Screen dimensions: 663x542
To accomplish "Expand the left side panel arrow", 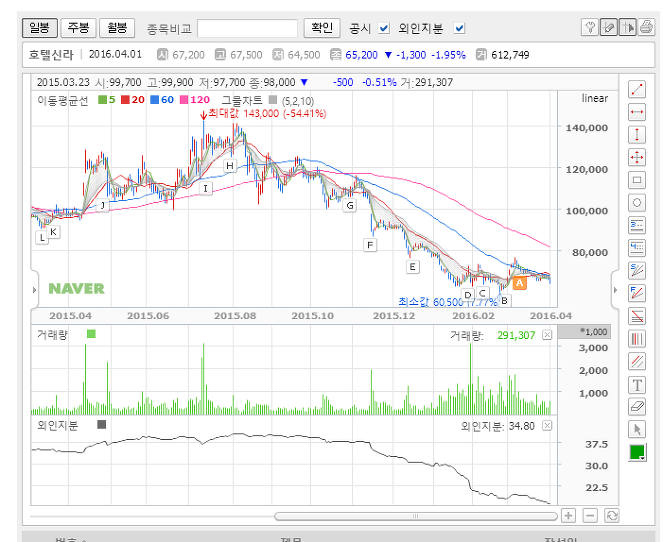I will [x=35, y=290].
